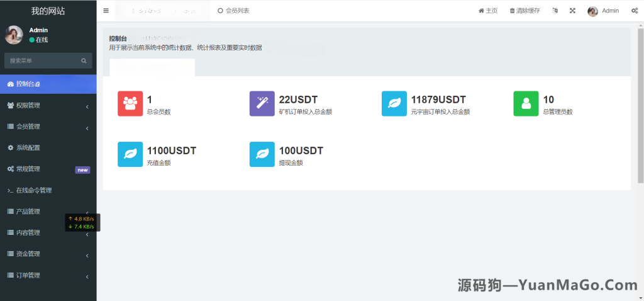The height and width of the screenshot is (301, 644).
Task: Click the 清除缓存 clear cache button
Action: 525,11
